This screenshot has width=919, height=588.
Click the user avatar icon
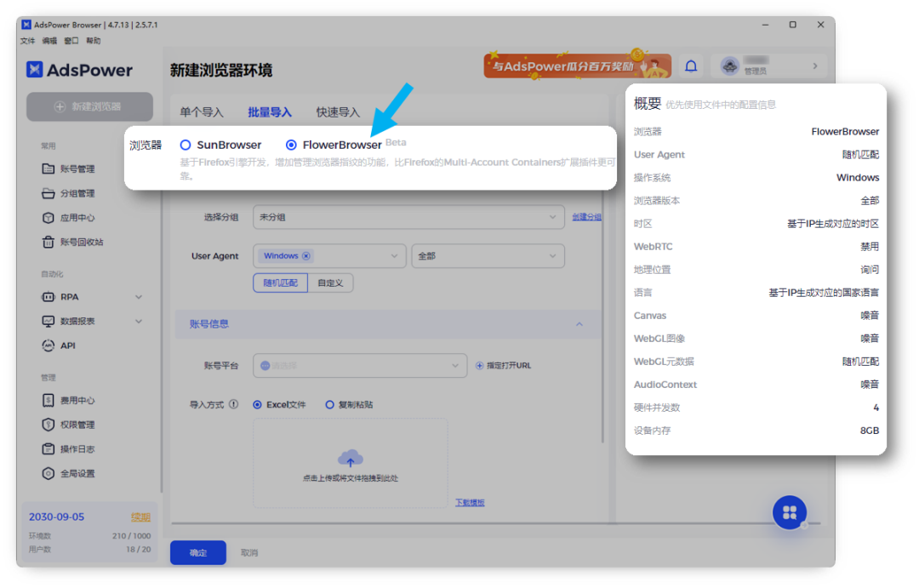pyautogui.click(x=730, y=66)
